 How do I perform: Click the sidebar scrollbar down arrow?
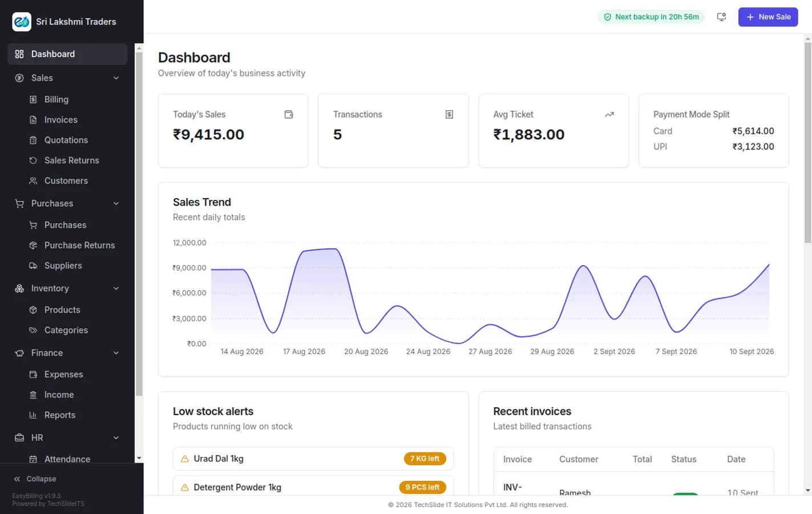tap(139, 458)
